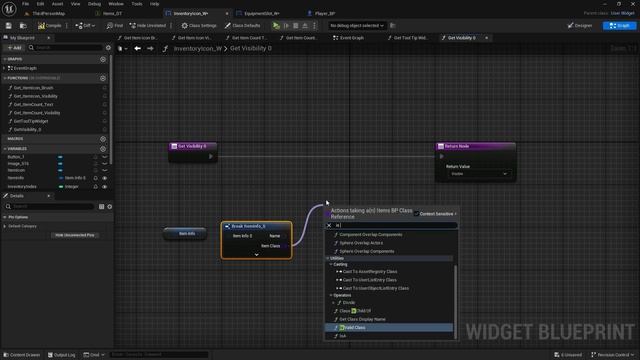Click InventoryIndex integer type swatch
The height and width of the screenshot is (360, 640).
point(61,187)
